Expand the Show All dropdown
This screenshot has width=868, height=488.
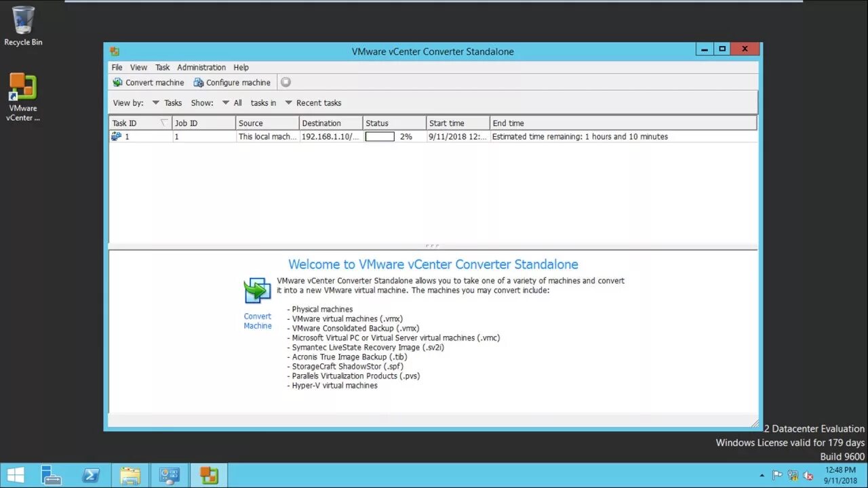(232, 103)
